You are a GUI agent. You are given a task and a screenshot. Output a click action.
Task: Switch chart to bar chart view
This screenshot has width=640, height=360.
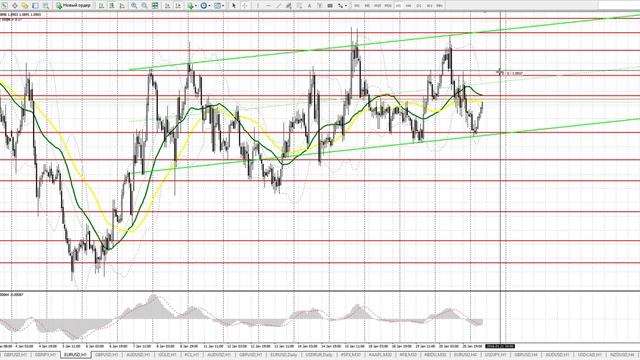[101, 5]
